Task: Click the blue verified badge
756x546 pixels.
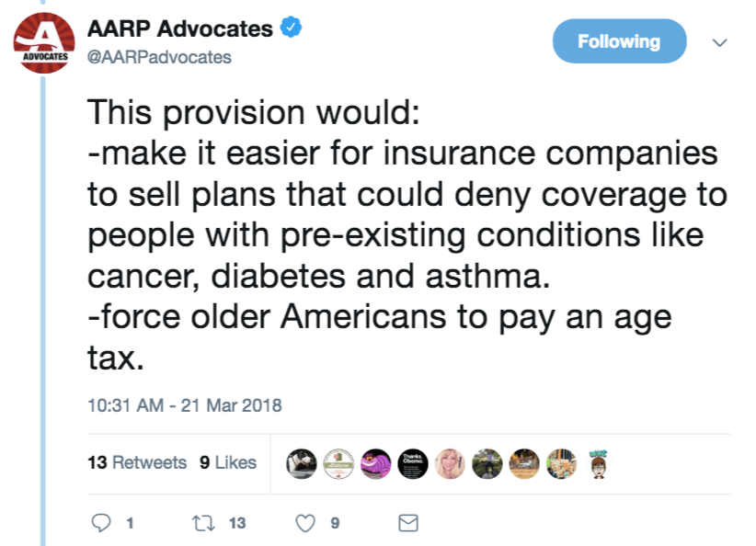Action: pyautogui.click(x=291, y=27)
